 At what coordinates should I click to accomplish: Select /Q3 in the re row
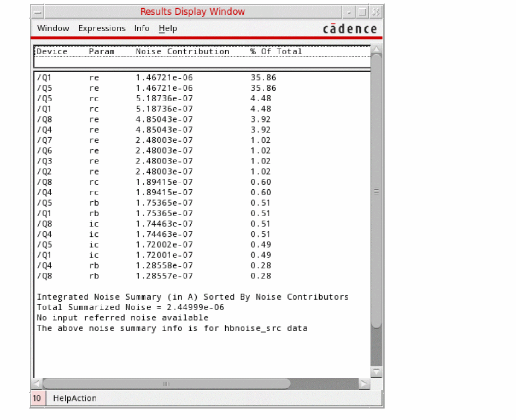[44, 161]
